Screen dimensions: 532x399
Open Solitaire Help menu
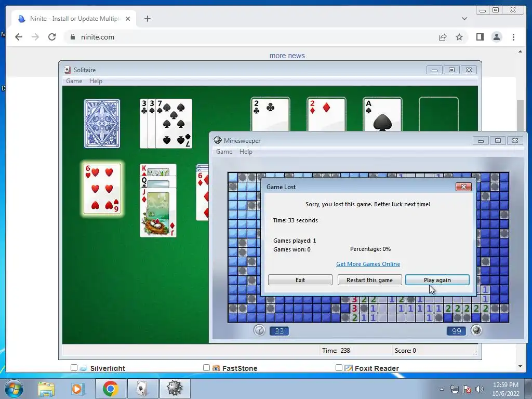pos(96,81)
